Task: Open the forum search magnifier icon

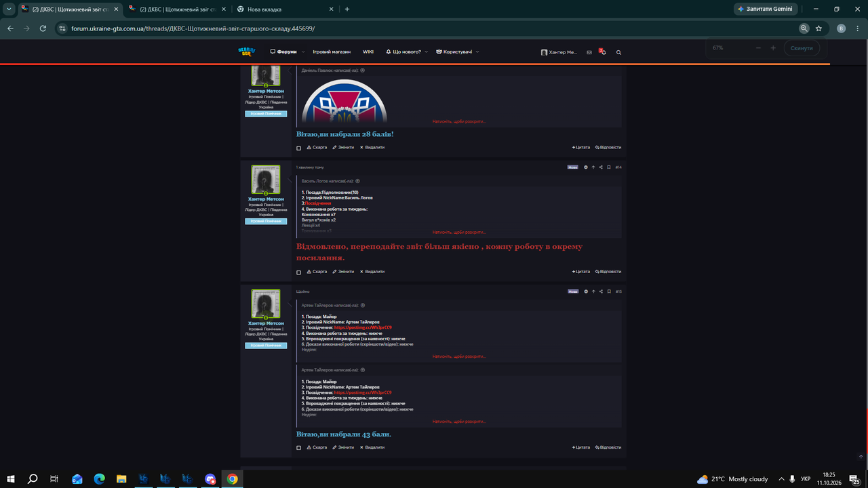Action: 618,52
